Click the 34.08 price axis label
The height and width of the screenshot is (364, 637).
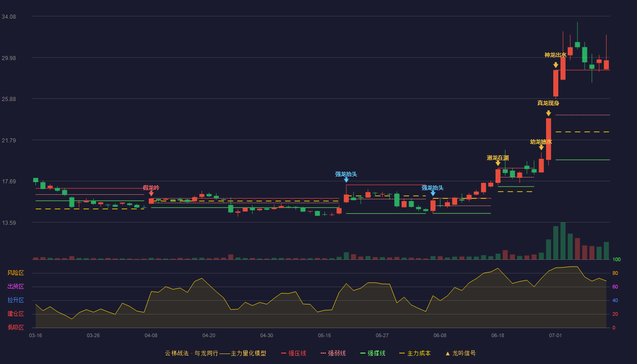(9, 17)
